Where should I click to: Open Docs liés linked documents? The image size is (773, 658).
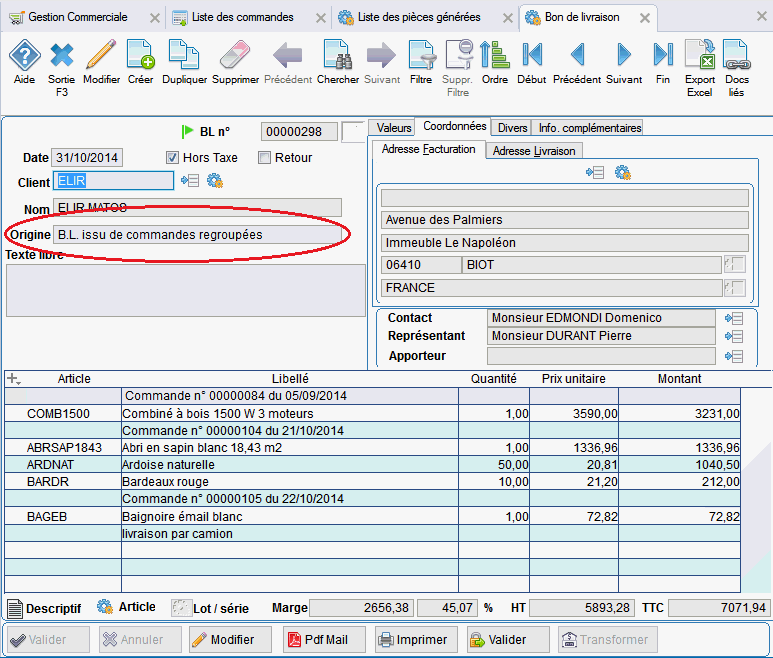(737, 56)
